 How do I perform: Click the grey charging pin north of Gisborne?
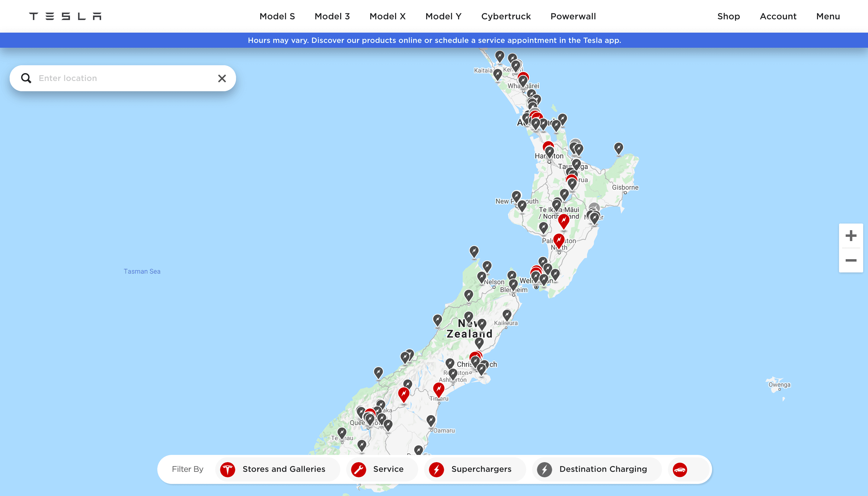click(x=618, y=149)
